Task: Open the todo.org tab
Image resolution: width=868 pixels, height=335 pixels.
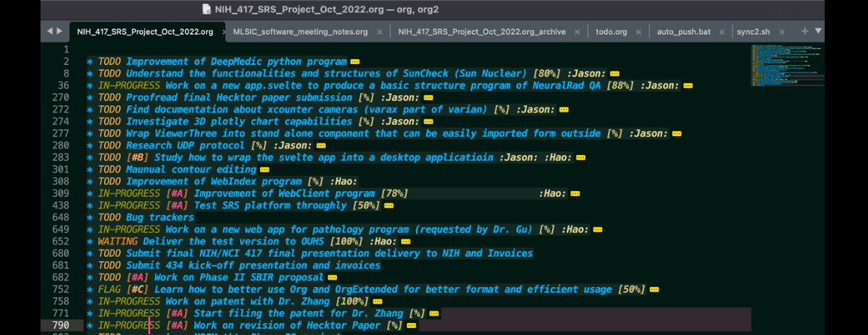Action: click(611, 32)
